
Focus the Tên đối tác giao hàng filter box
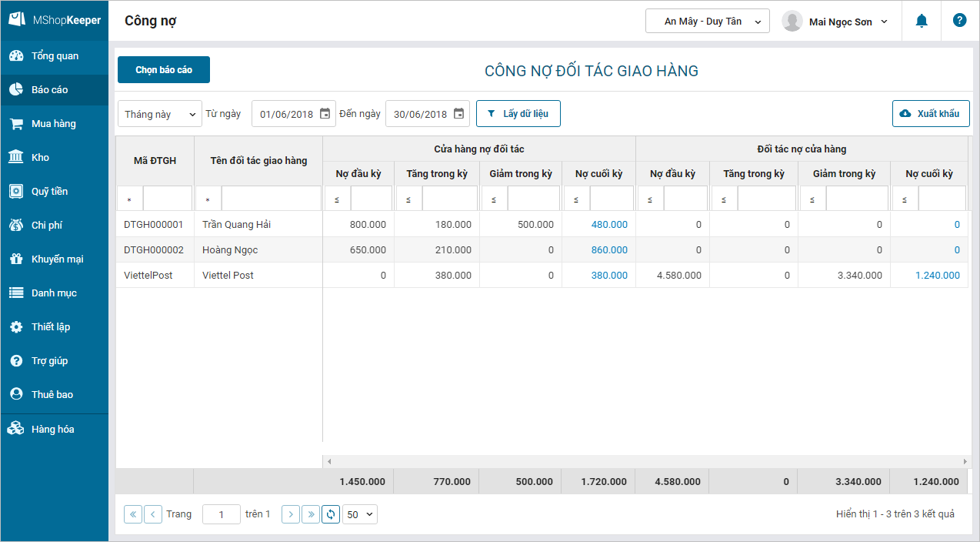coord(272,199)
